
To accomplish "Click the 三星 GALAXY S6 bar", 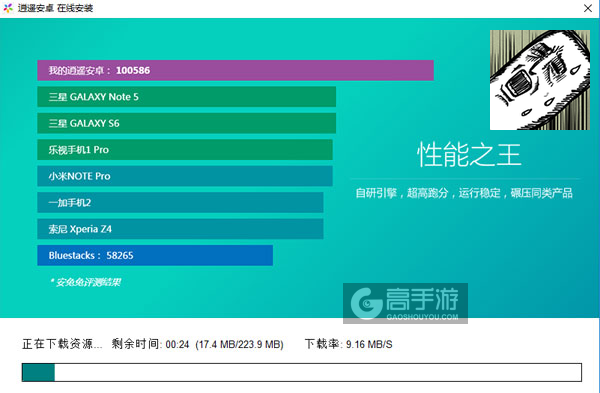I will click(x=186, y=123).
